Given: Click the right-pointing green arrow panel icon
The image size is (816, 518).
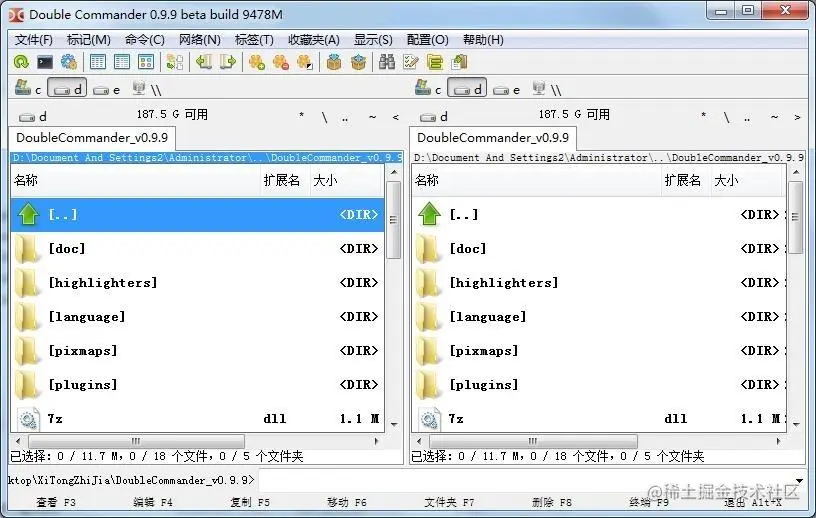Looking at the screenshot, I should pos(228,62).
